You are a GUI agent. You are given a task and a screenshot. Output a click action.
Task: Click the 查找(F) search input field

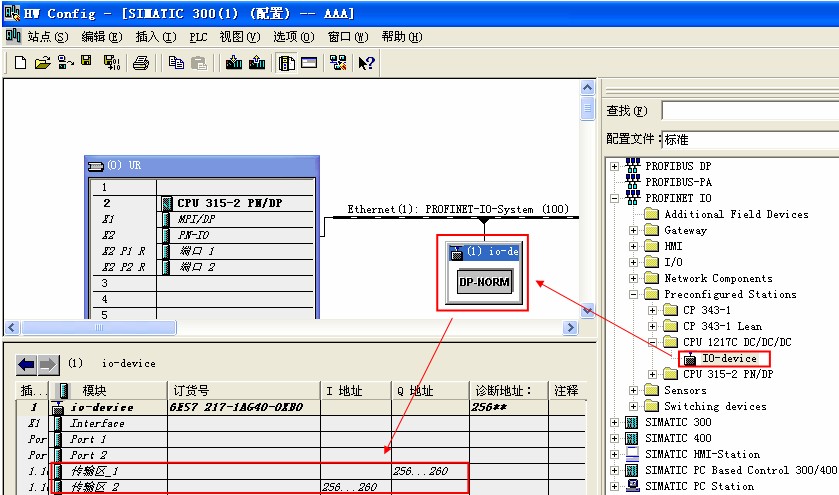pyautogui.click(x=750, y=111)
